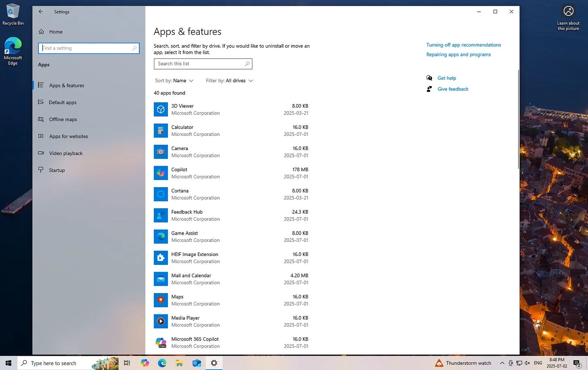Screen dimensions: 588x370
Task: Go back with the Settings back arrow
Action: point(41,12)
